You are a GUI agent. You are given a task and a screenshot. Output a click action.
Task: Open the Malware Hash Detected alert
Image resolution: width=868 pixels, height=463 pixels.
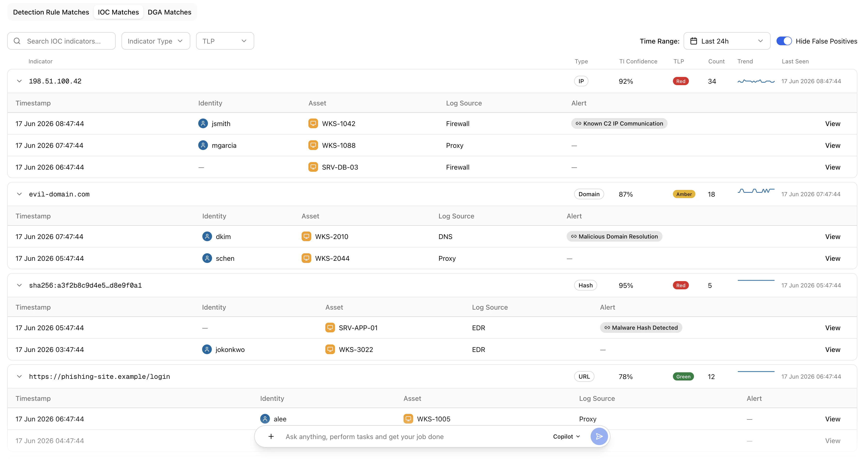click(641, 328)
